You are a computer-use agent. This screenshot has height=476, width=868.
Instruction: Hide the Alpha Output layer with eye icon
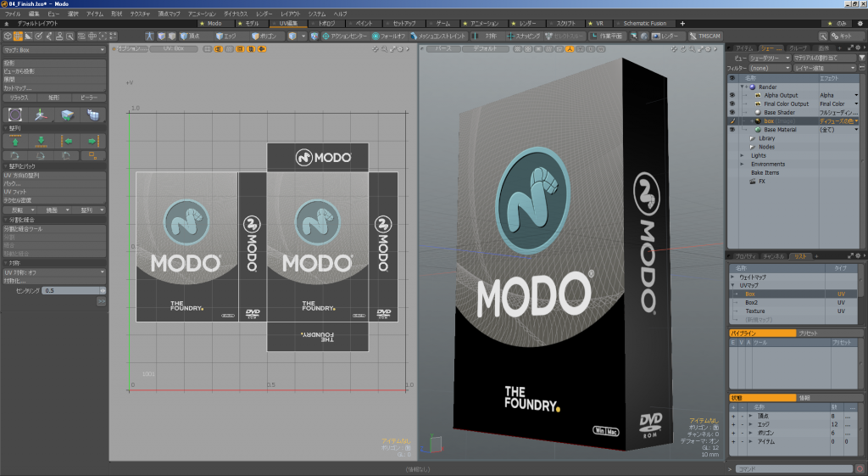tap(732, 95)
